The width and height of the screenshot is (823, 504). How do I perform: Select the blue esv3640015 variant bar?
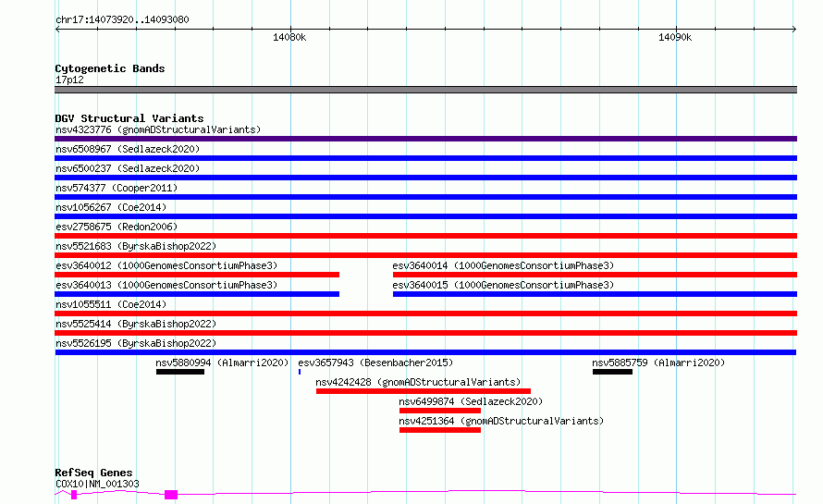[x=595, y=294]
